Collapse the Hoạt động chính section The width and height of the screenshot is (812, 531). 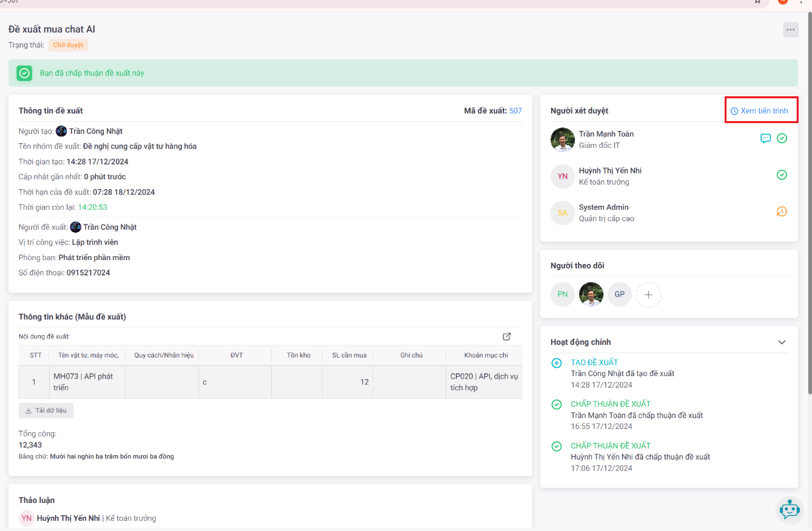click(781, 342)
